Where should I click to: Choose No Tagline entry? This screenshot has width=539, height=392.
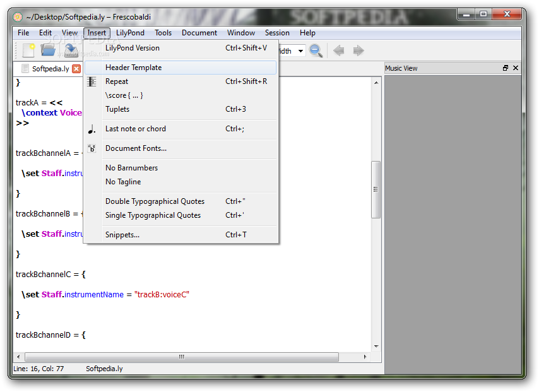point(181,182)
